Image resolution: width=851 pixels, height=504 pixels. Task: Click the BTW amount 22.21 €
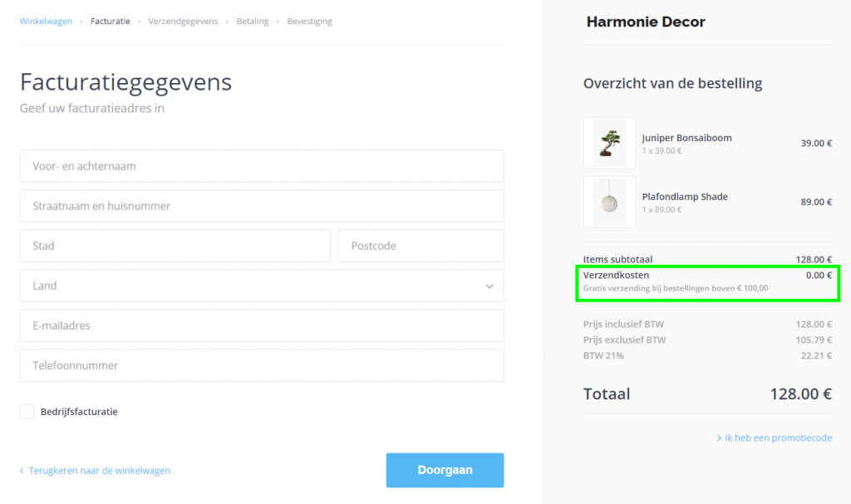tap(816, 355)
